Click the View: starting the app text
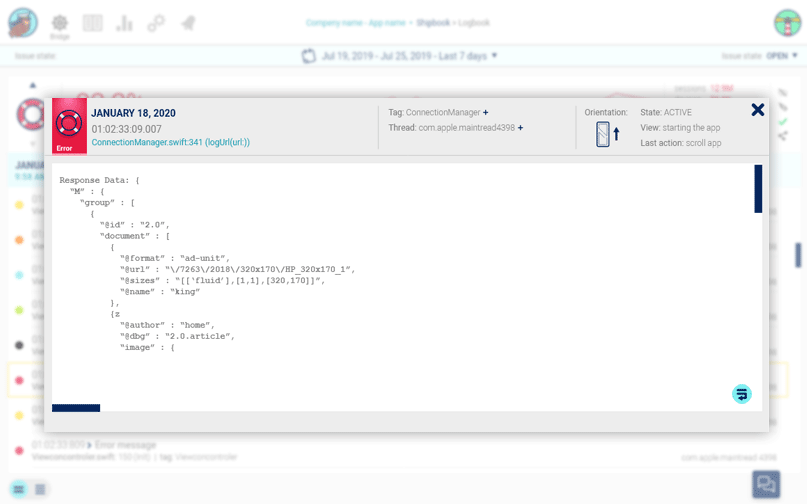 pos(680,128)
